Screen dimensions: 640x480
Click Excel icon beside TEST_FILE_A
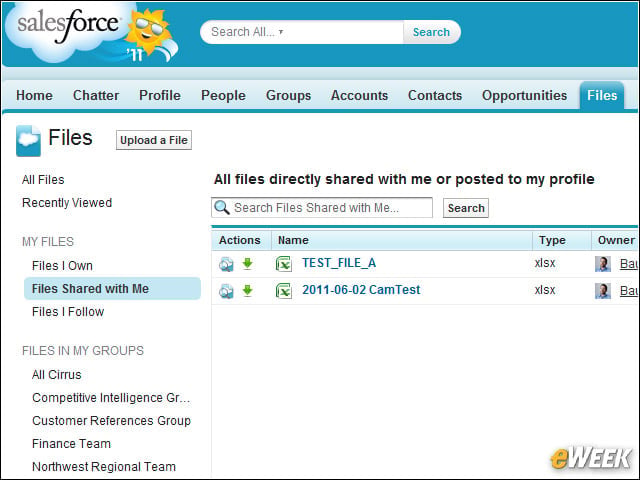(284, 264)
